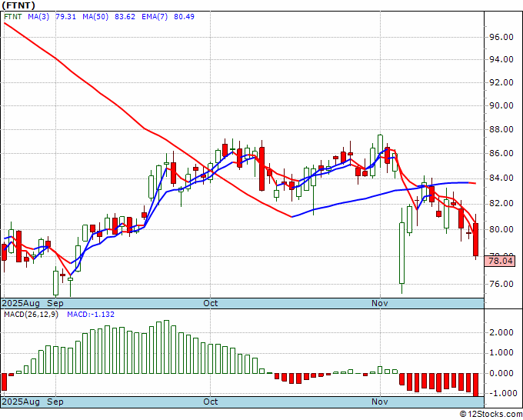Click 2025Aug on price chart date axis
Image resolution: width=523 pixels, height=420 pixels.
coord(21,304)
